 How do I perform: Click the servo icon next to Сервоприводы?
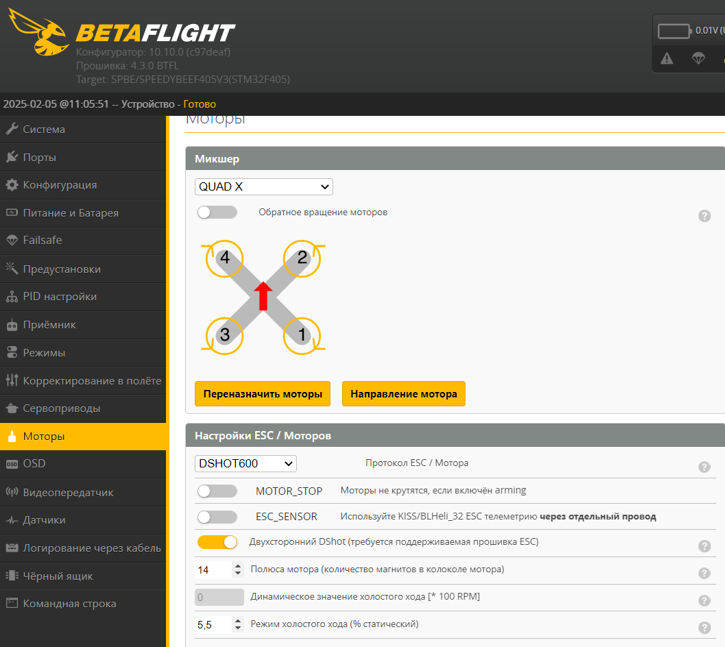pyautogui.click(x=12, y=408)
